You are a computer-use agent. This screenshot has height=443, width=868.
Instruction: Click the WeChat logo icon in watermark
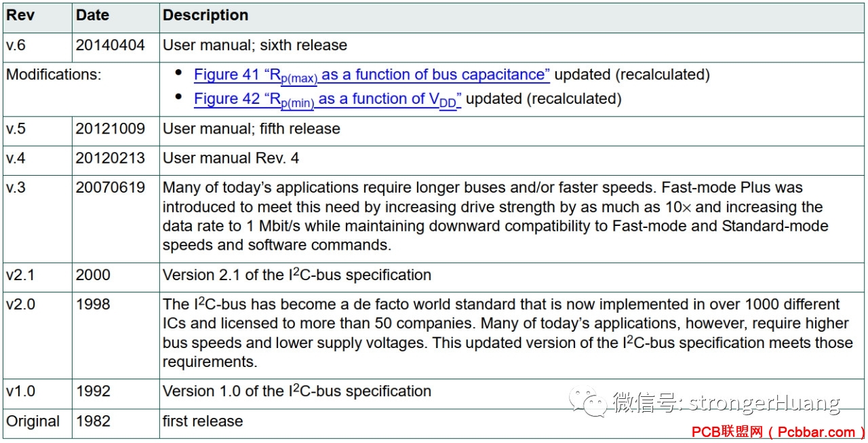589,402
